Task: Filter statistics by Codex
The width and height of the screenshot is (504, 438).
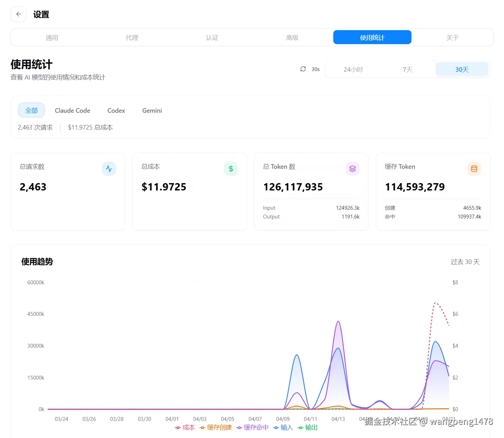Action: pyautogui.click(x=116, y=110)
